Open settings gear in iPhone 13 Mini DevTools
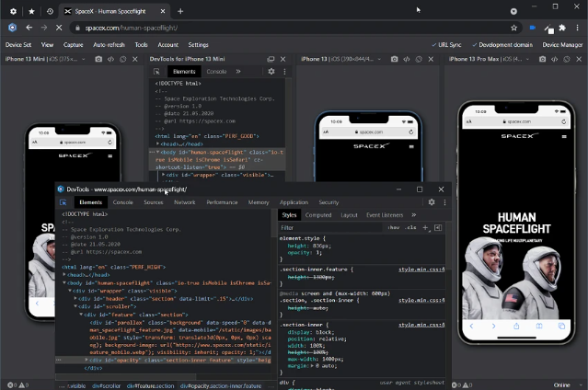This screenshot has height=390, width=588. [271, 71]
